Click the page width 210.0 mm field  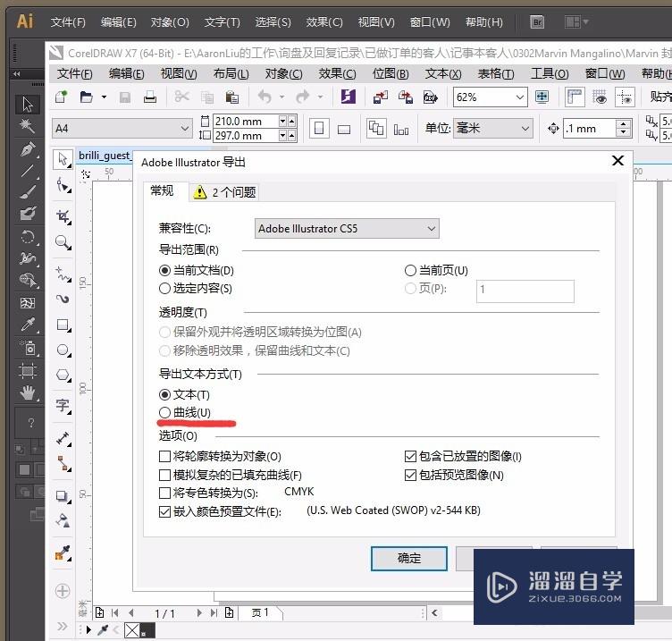[x=246, y=122]
